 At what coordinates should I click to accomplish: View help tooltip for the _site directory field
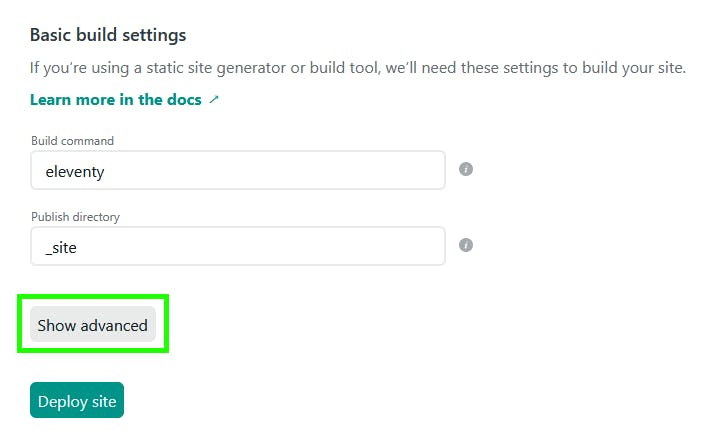point(466,245)
